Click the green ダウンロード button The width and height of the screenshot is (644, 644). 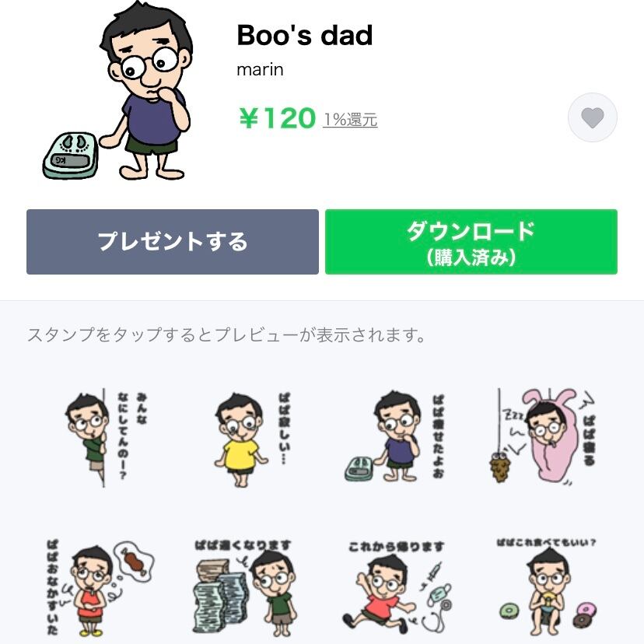(x=471, y=241)
